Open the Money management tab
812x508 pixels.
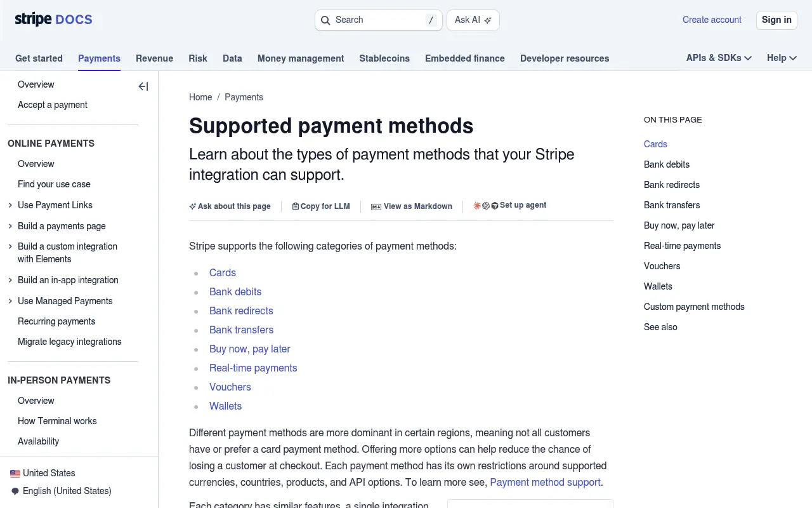point(301,58)
